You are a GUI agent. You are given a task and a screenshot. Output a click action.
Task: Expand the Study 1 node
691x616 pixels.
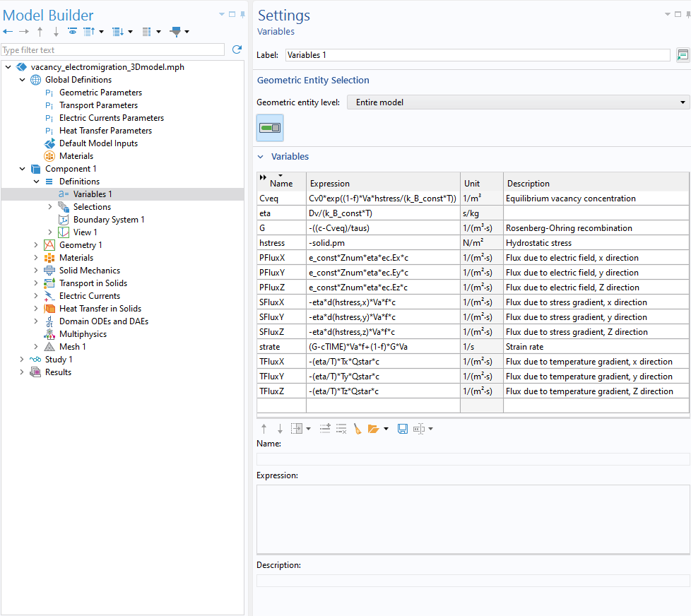tap(23, 360)
